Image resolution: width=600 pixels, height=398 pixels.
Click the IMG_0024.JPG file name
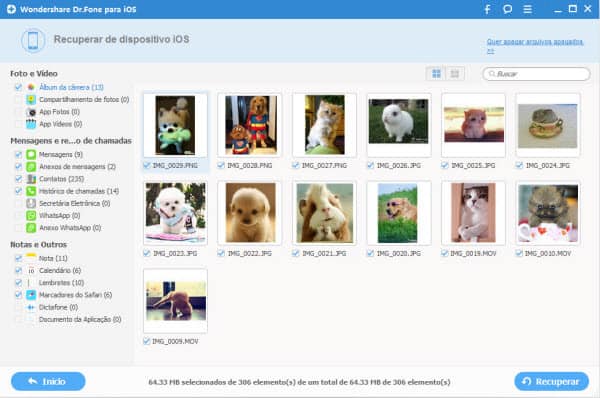pos(548,165)
